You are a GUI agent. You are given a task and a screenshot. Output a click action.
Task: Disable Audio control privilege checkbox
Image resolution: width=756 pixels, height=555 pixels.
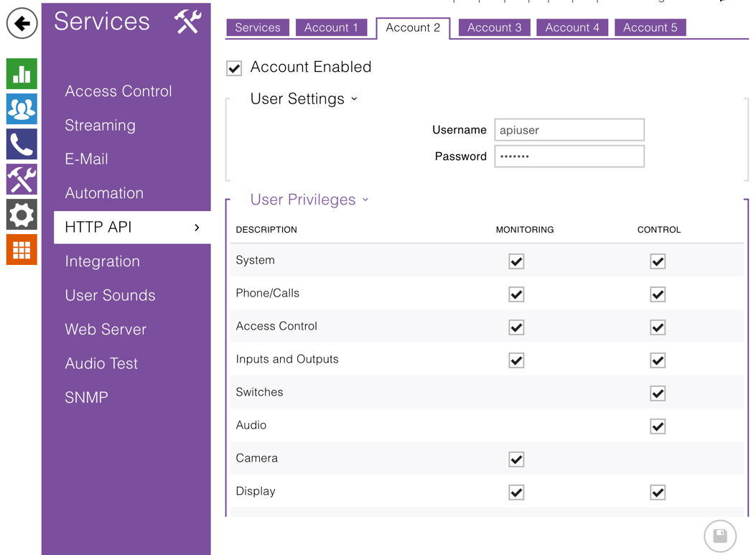tap(658, 426)
